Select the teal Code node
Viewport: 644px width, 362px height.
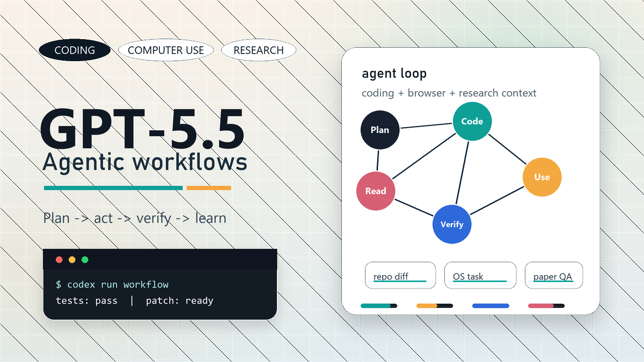(472, 121)
